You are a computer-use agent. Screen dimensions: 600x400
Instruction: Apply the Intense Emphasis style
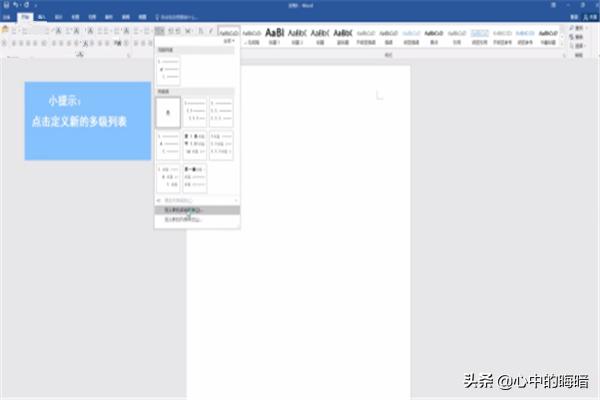click(411, 37)
